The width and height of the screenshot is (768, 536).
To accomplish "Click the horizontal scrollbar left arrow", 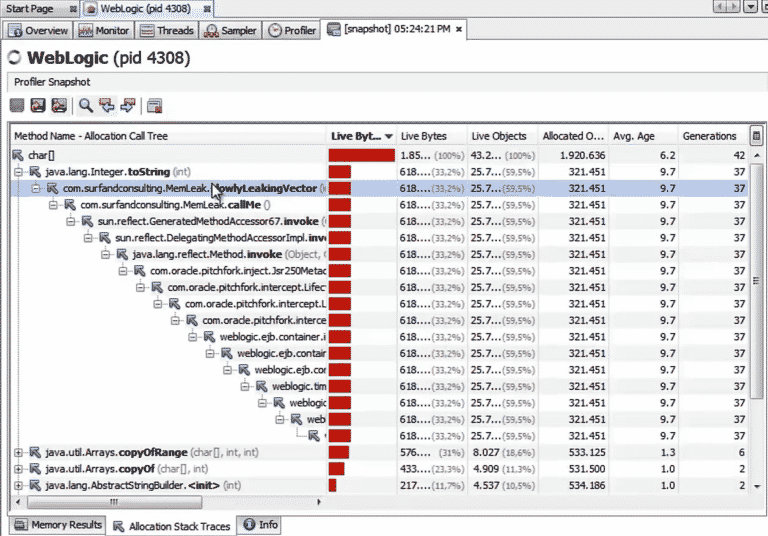I will [x=18, y=502].
